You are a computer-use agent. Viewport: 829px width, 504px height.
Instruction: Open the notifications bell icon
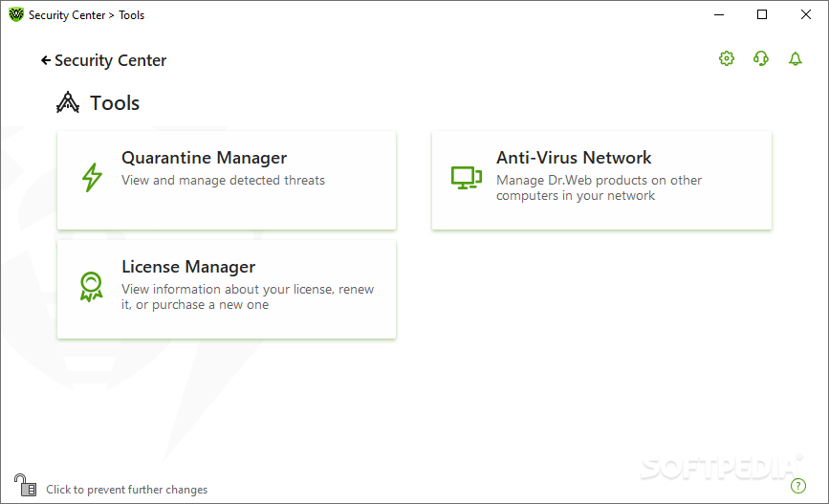tap(796, 58)
